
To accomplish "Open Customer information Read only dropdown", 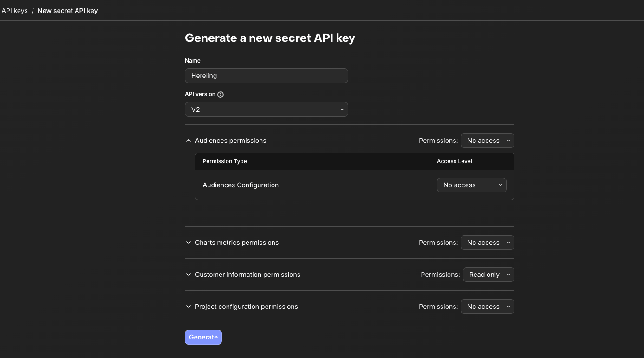I will 488,275.
